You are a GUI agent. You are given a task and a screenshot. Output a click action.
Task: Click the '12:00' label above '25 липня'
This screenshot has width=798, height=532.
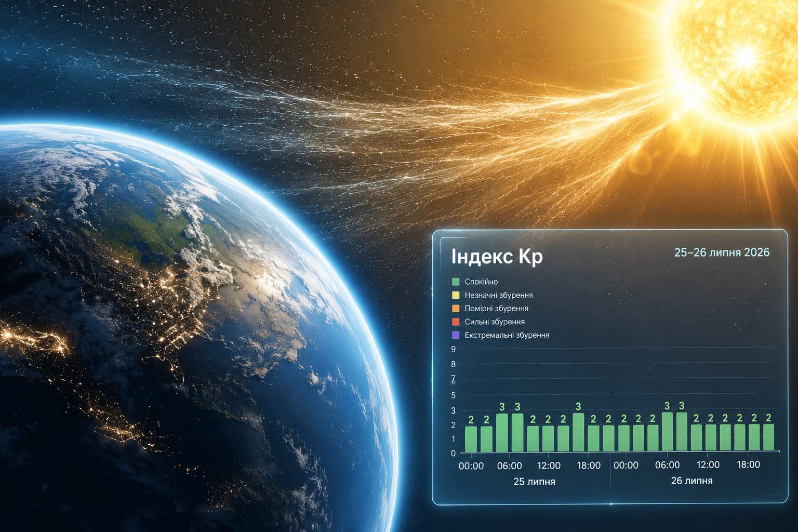[548, 465]
